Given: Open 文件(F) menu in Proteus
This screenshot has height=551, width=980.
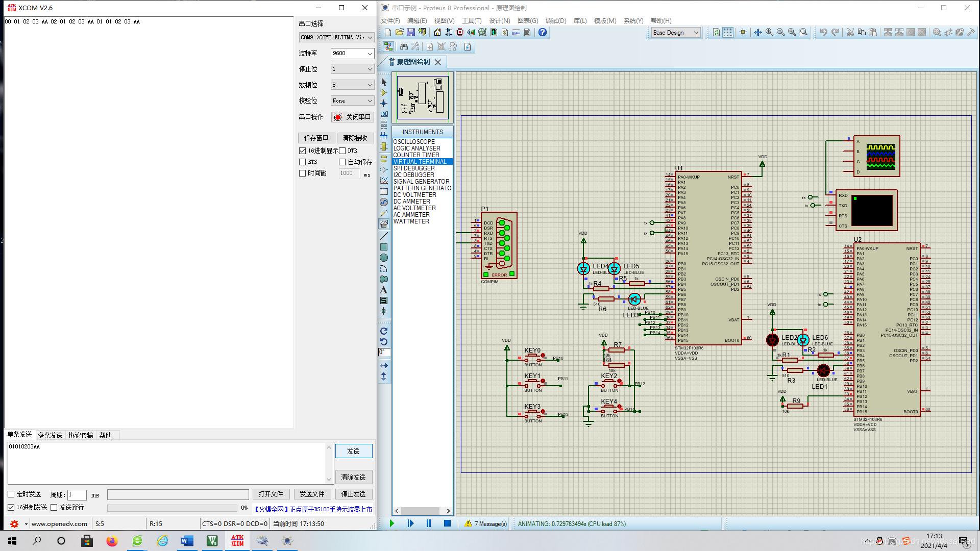Looking at the screenshot, I should point(390,21).
